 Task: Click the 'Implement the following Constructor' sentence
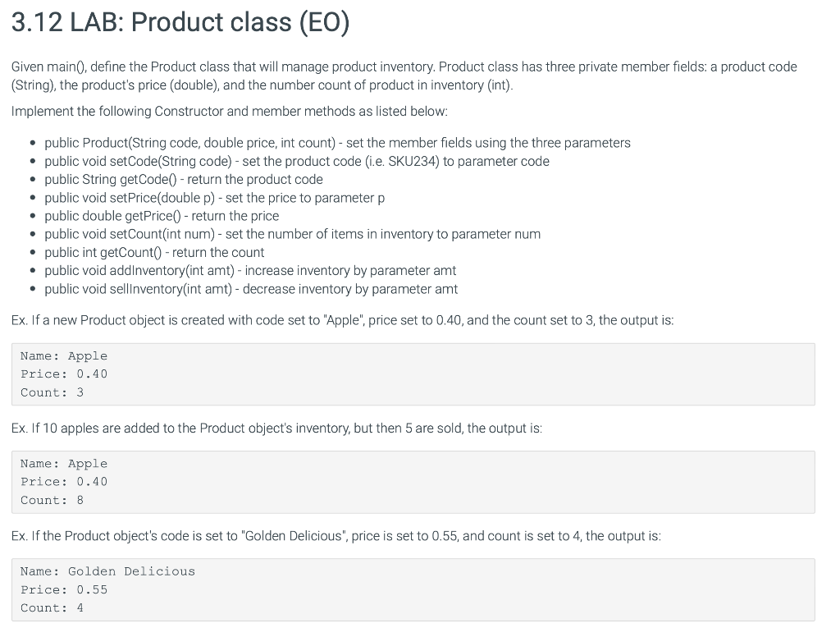click(230, 111)
